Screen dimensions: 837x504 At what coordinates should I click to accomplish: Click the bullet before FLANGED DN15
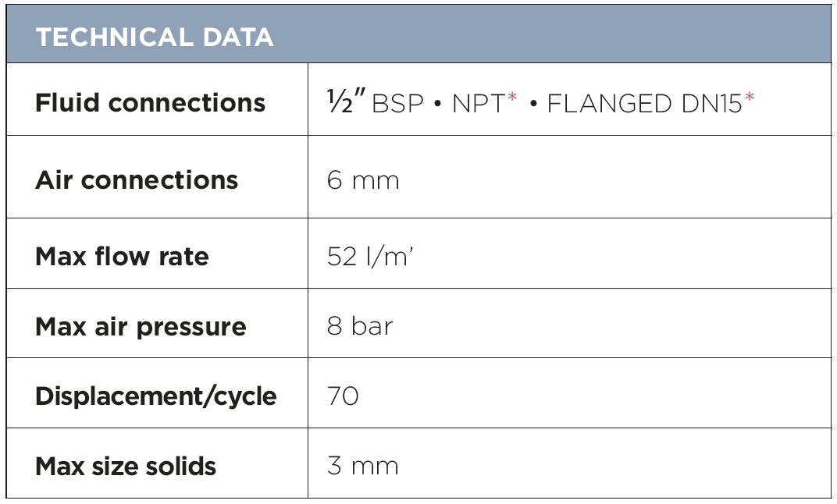[532, 104]
